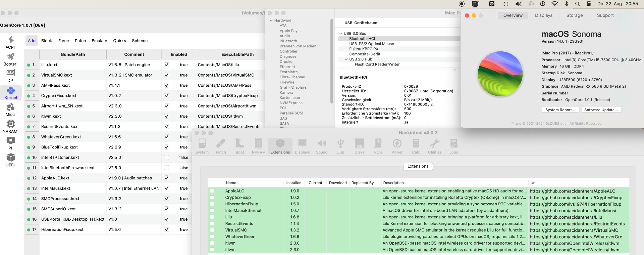Switch to the Storage tab

coord(574,15)
